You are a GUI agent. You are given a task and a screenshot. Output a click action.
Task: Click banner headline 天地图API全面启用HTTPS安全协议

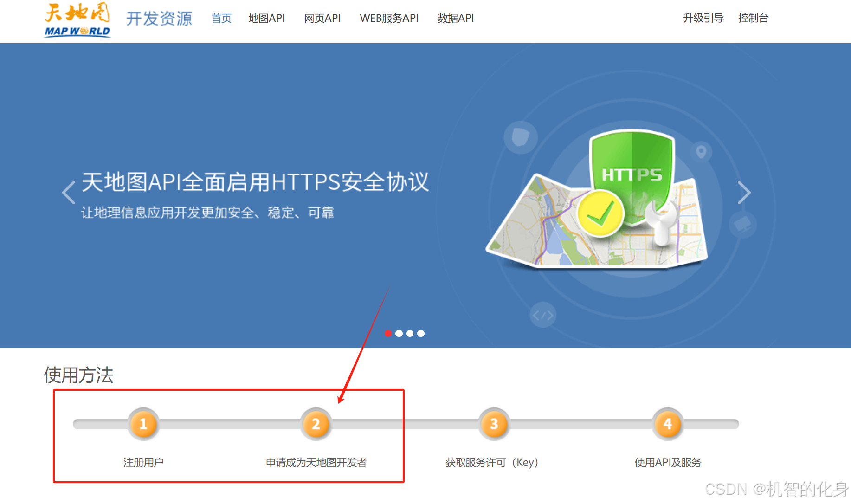pyautogui.click(x=255, y=182)
